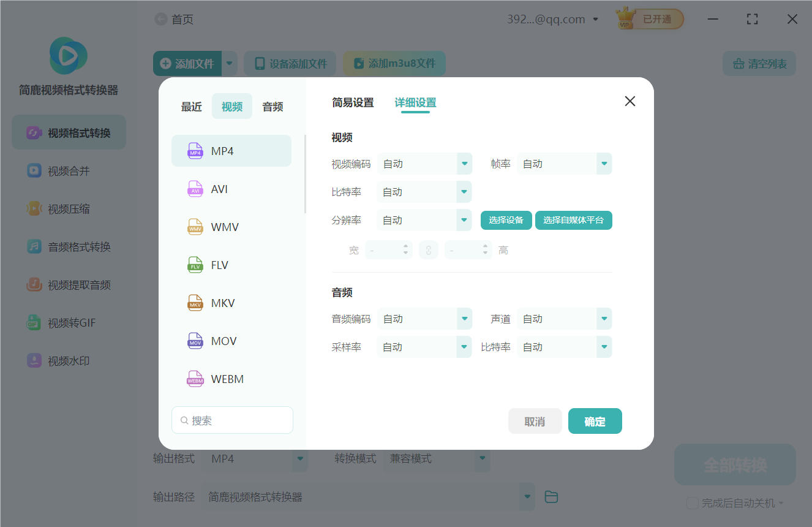812x527 pixels.
Task: Click the 搜索 search field
Action: coord(232,420)
